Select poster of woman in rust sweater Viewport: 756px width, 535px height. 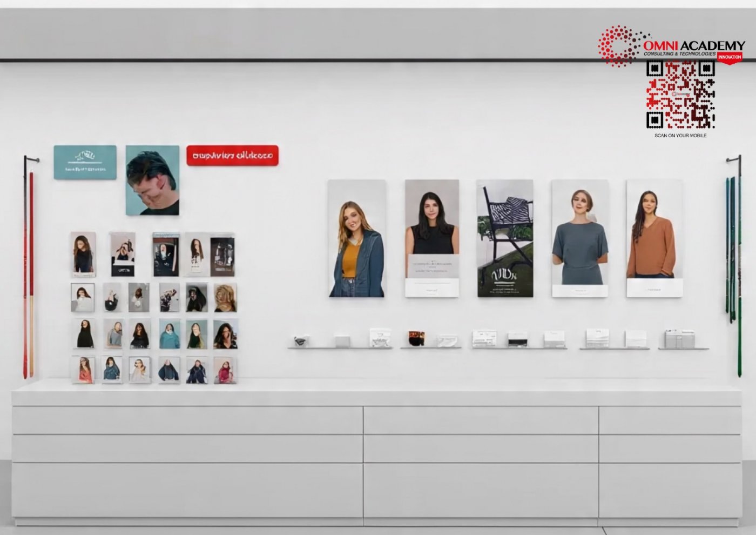pyautogui.click(x=654, y=238)
